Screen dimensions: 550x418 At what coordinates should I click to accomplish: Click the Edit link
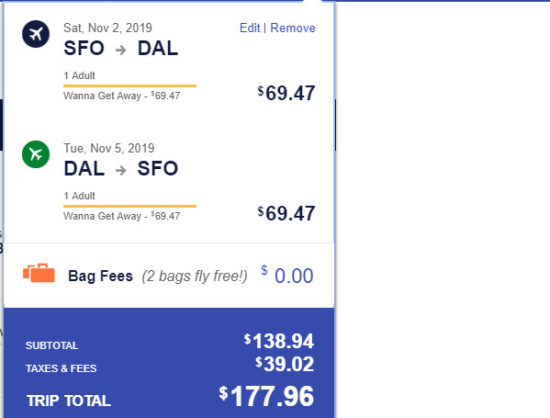coord(250,28)
